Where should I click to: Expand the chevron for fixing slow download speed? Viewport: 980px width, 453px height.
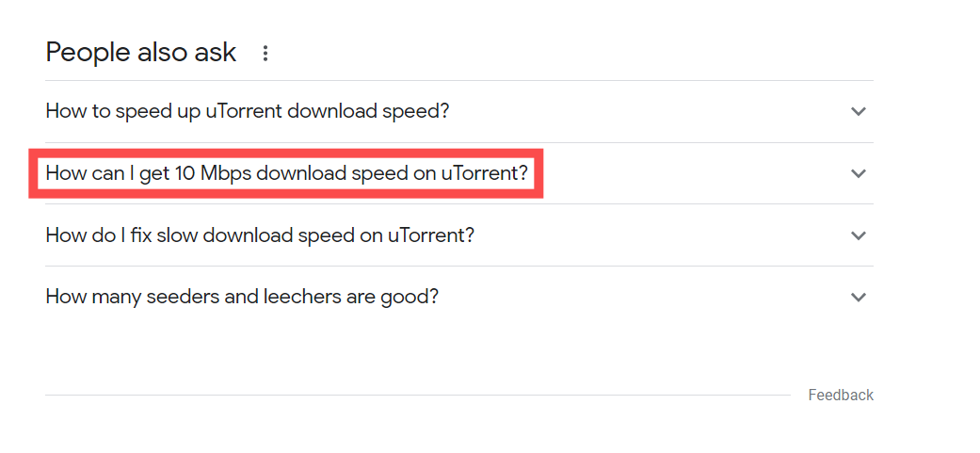pyautogui.click(x=859, y=235)
